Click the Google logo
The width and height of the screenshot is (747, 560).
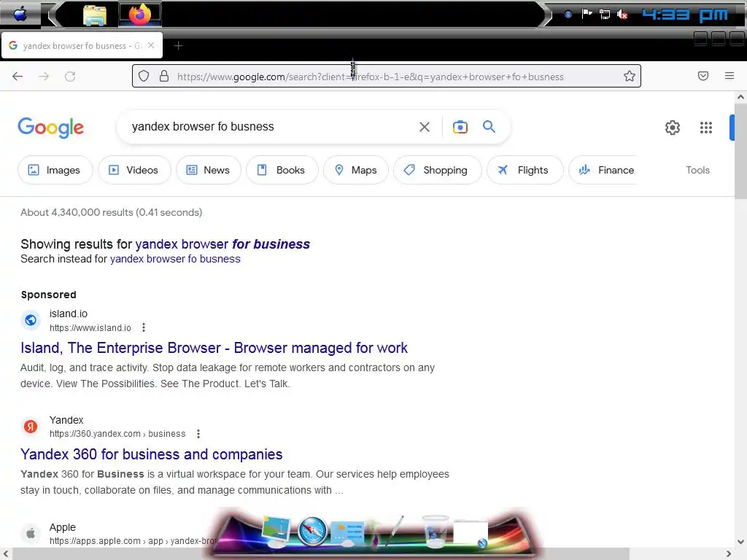tap(50, 127)
